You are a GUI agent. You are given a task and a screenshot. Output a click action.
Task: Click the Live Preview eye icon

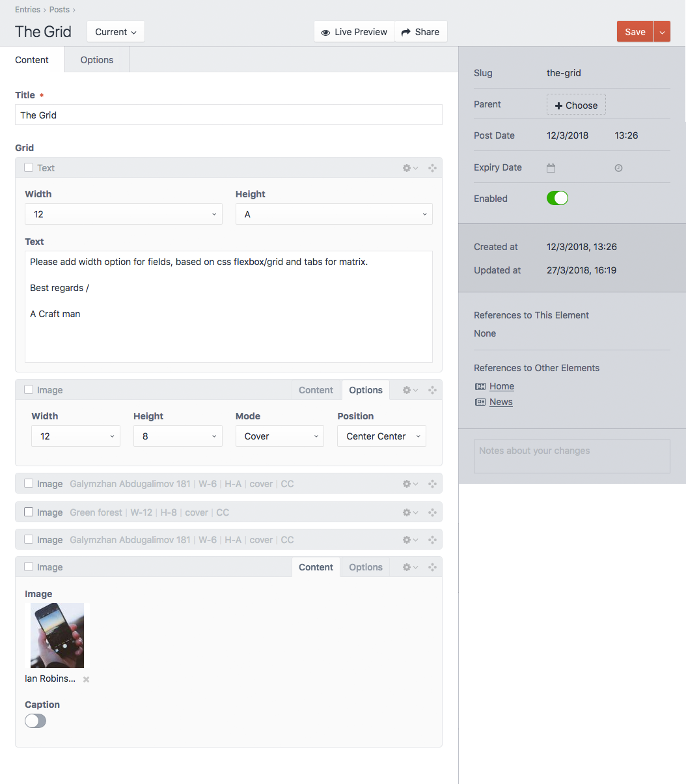pos(324,31)
